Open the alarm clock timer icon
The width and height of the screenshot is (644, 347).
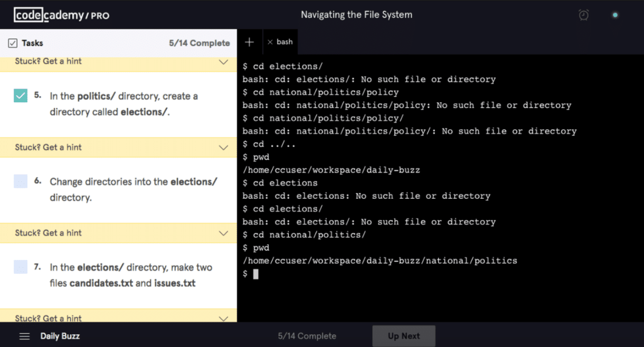click(x=583, y=15)
